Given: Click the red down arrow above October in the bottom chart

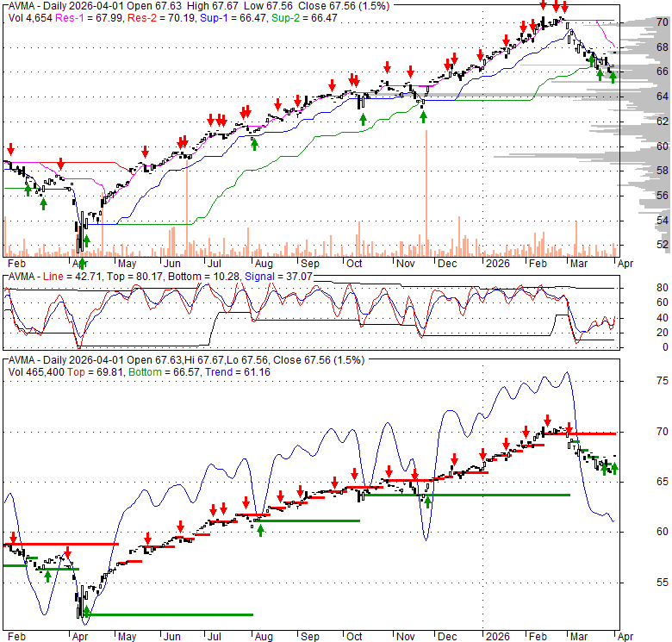Looking at the screenshot, I should (x=354, y=473).
